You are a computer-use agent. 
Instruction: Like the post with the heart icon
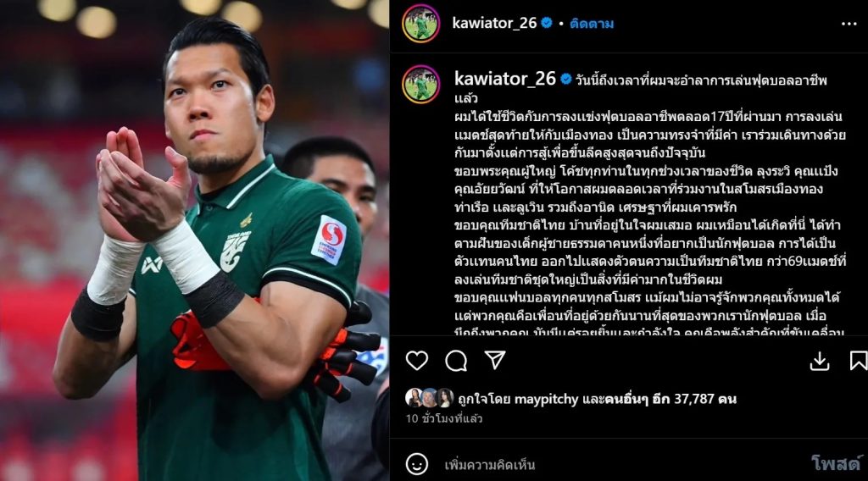(416, 361)
